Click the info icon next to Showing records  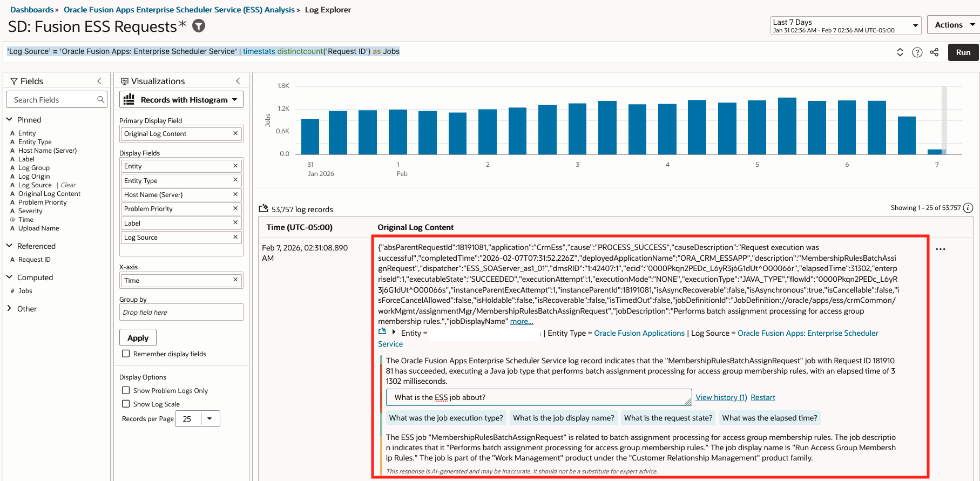968,208
